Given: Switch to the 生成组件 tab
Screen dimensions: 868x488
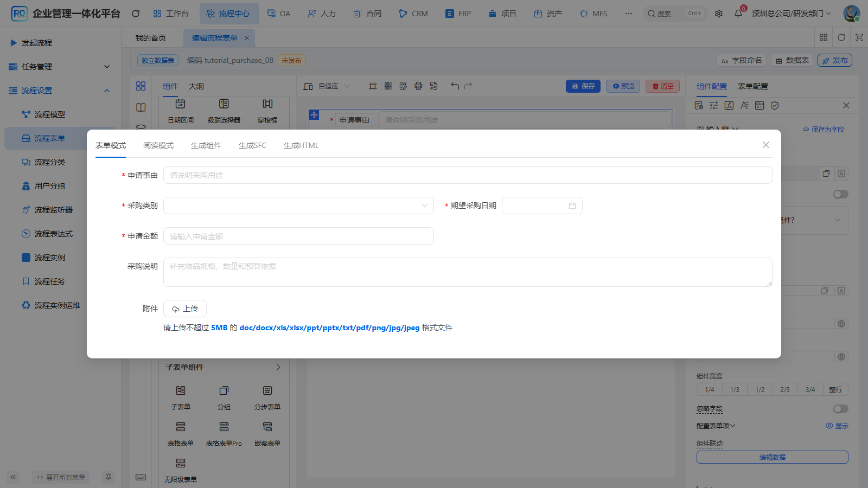Looking at the screenshot, I should 206,145.
